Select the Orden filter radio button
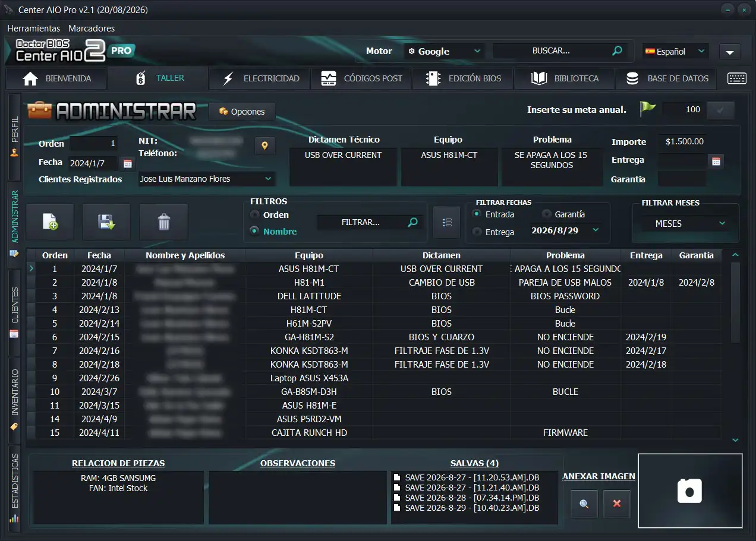Viewport: 756px width, 541px height. [x=255, y=214]
